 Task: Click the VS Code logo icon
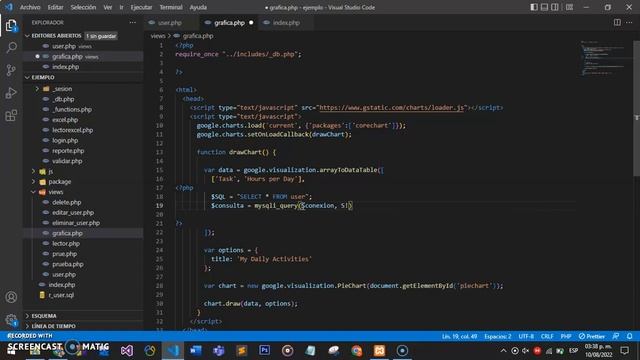click(x=9, y=7)
